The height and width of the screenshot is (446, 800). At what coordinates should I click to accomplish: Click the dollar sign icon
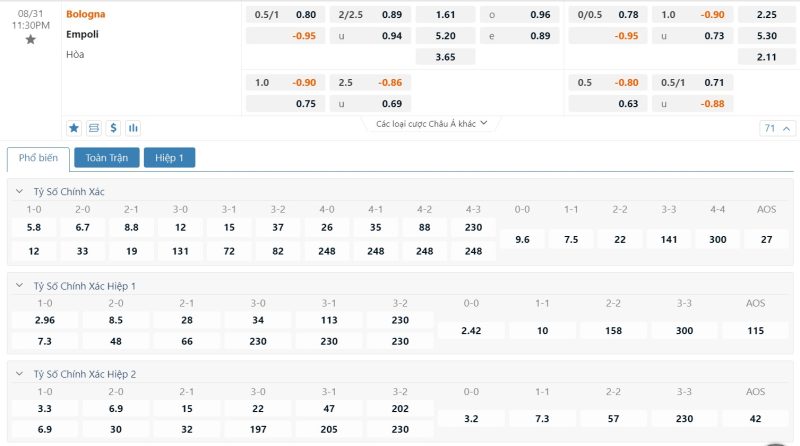pos(113,128)
